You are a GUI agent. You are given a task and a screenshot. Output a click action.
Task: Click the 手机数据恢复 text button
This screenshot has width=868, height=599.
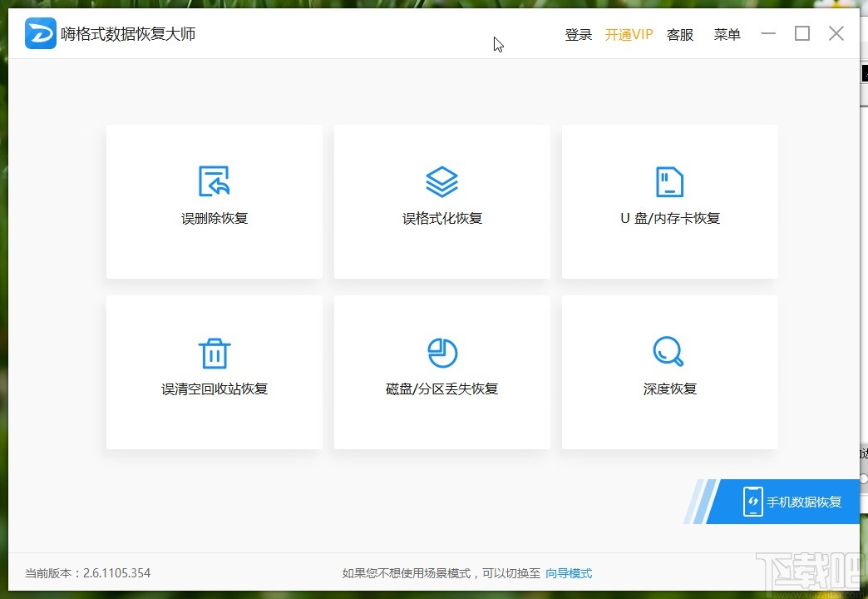804,502
